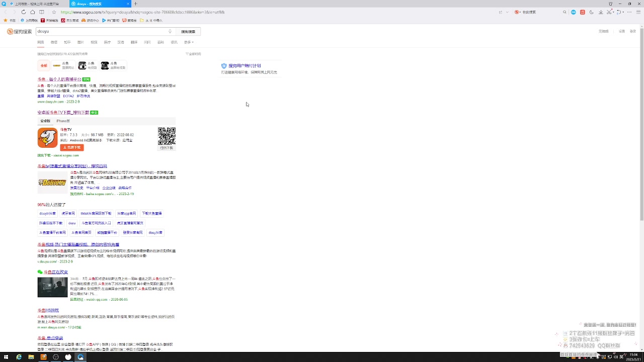The image size is (644, 362).
Task: Select the 视频 search category tab
Action: point(94,42)
